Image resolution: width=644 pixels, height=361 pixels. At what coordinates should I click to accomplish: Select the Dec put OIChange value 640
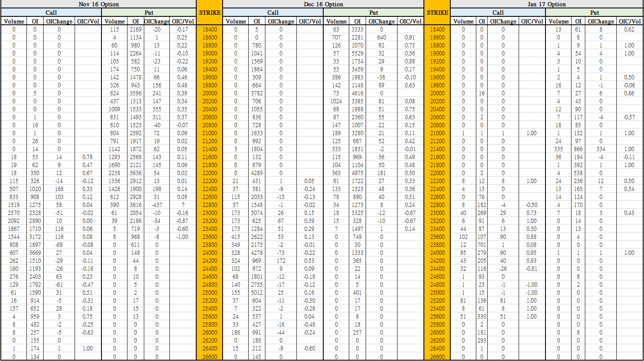click(382, 37)
